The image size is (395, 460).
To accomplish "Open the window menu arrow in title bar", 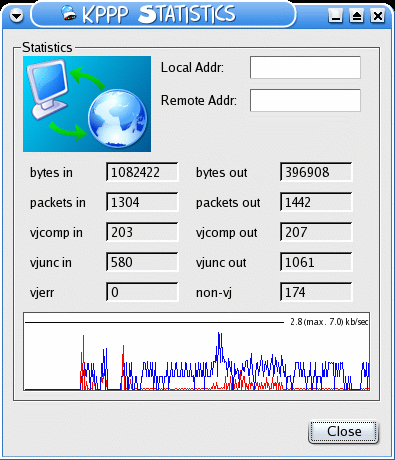I will tap(16, 15).
